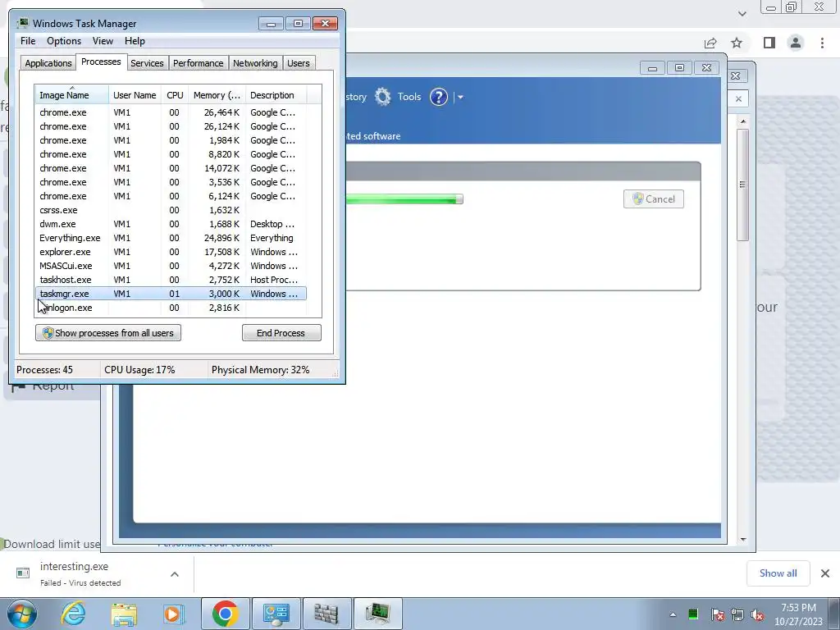Click scroll-up arrow in Control Panel window

pyautogui.click(x=742, y=122)
